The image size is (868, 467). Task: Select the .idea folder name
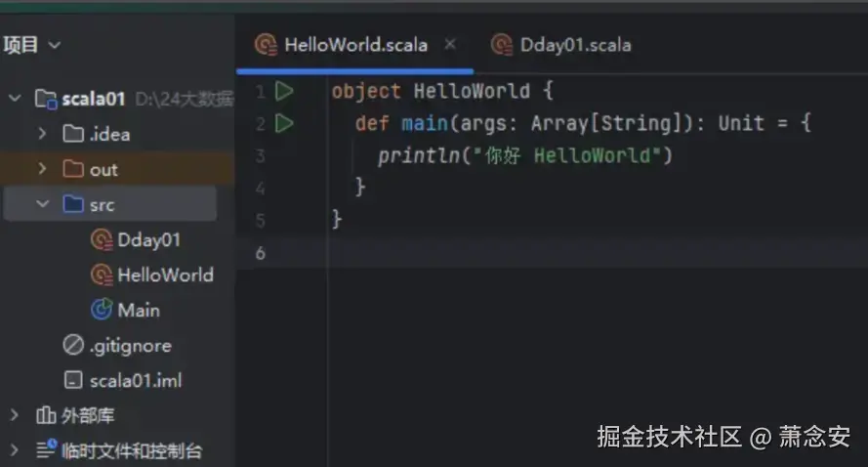pyautogui.click(x=109, y=134)
